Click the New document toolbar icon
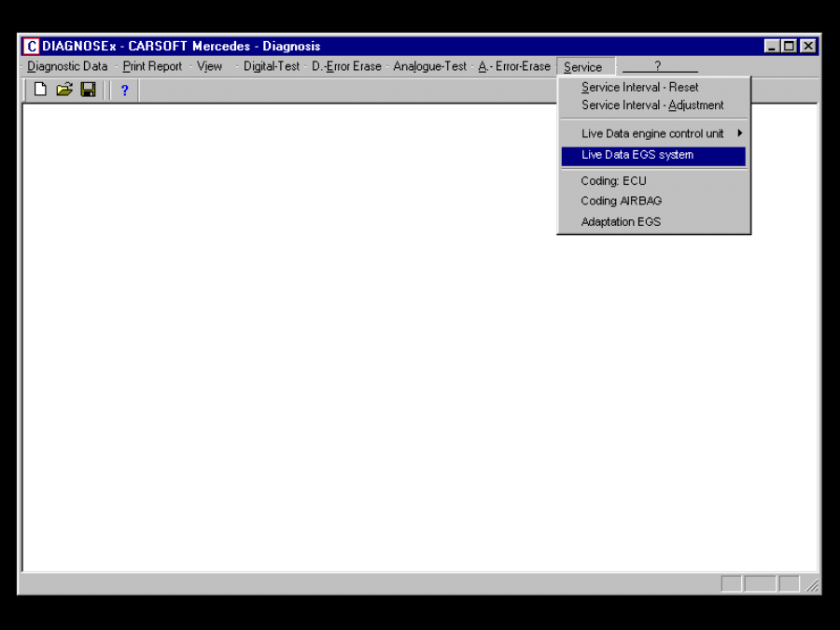The width and height of the screenshot is (840, 630). [x=40, y=90]
